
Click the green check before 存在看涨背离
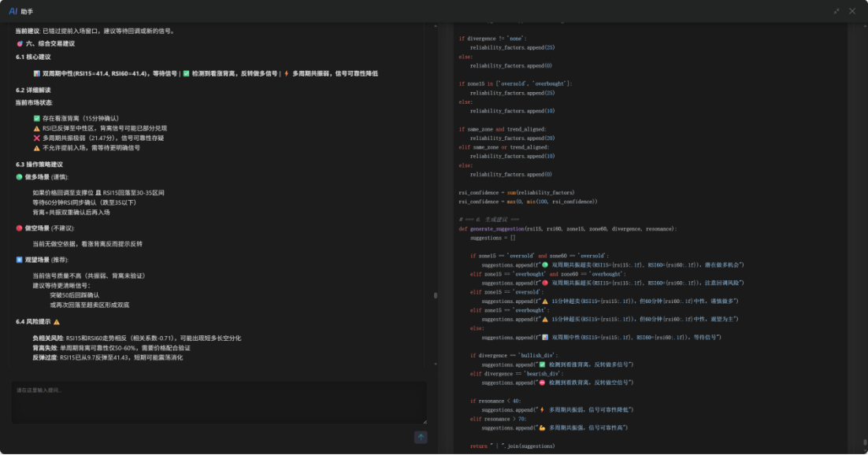tap(36, 118)
